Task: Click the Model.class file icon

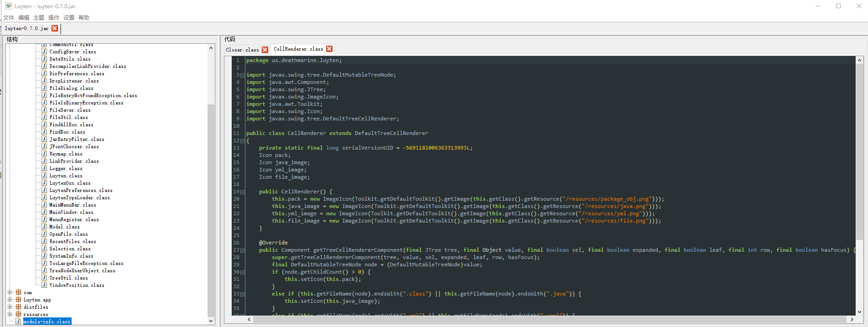Action: pyautogui.click(x=44, y=227)
